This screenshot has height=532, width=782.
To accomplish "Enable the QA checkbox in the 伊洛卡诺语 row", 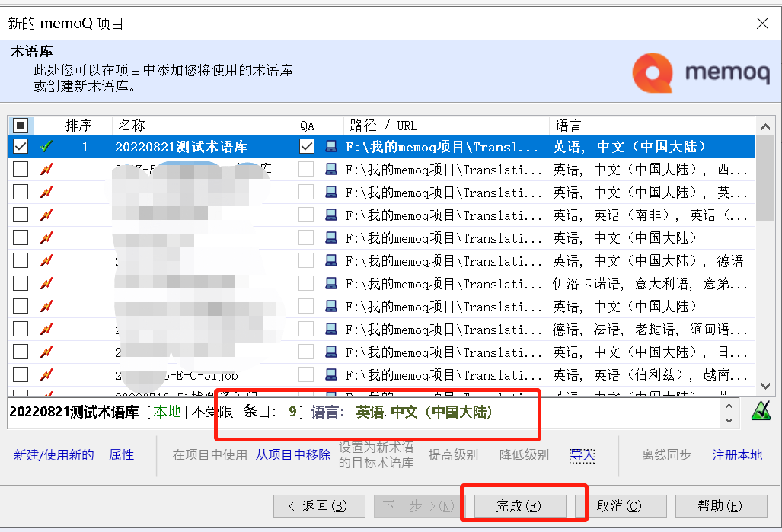I will pyautogui.click(x=307, y=283).
